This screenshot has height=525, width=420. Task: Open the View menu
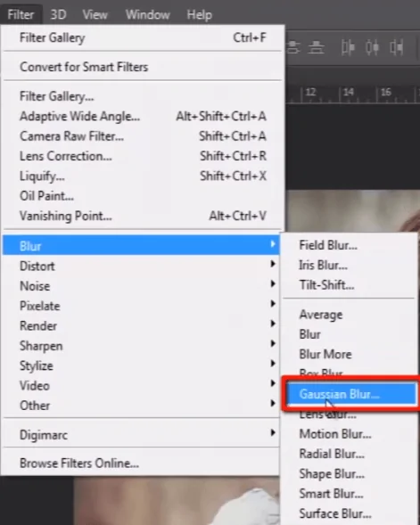(95, 15)
